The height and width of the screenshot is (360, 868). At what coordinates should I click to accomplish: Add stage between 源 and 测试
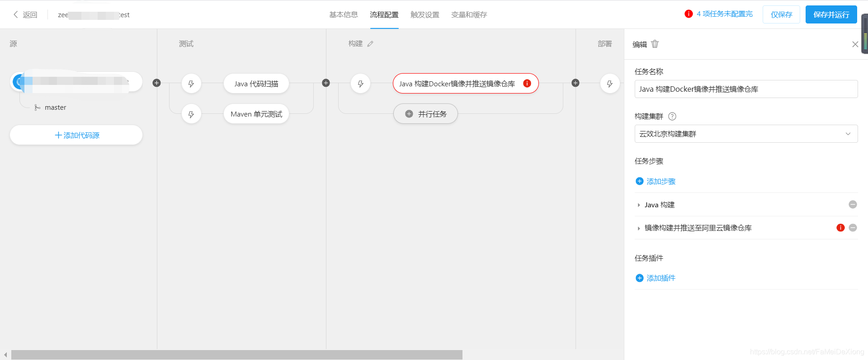click(156, 83)
